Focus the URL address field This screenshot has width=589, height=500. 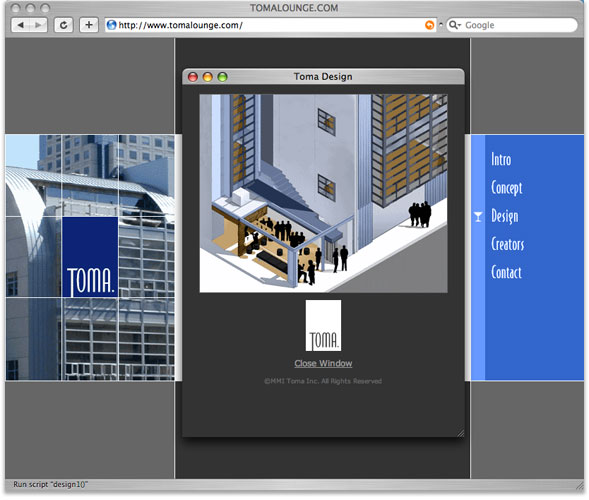pos(270,25)
